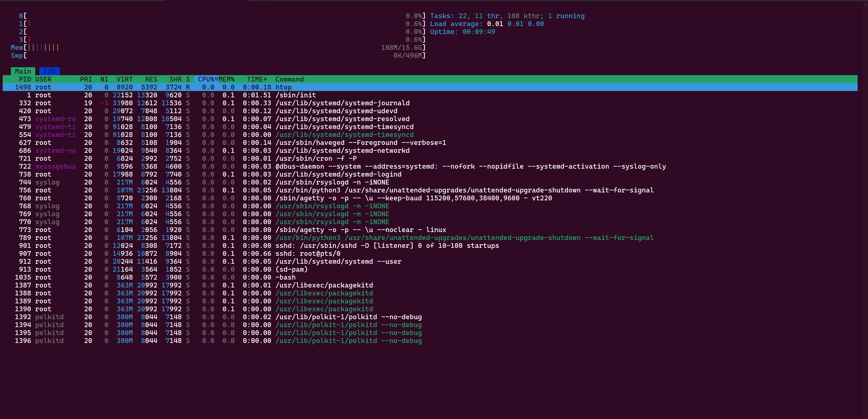Select the systemd-resolved process row

click(x=430, y=119)
